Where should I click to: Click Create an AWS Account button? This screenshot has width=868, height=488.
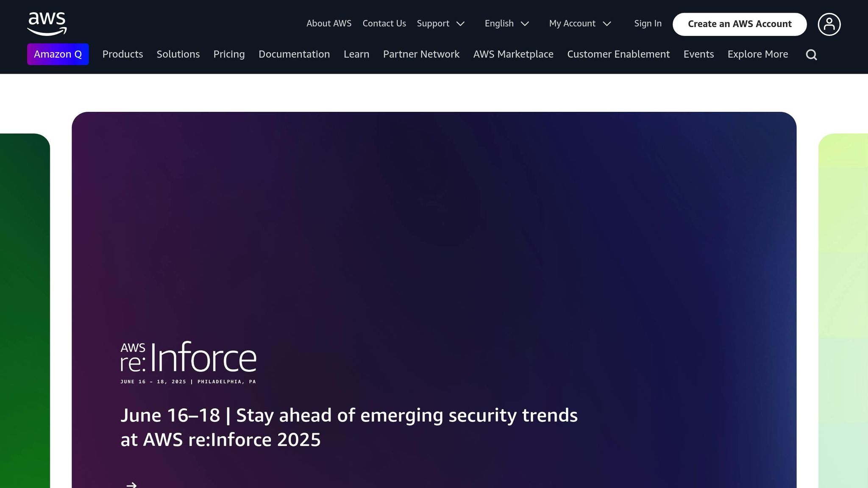coord(740,24)
